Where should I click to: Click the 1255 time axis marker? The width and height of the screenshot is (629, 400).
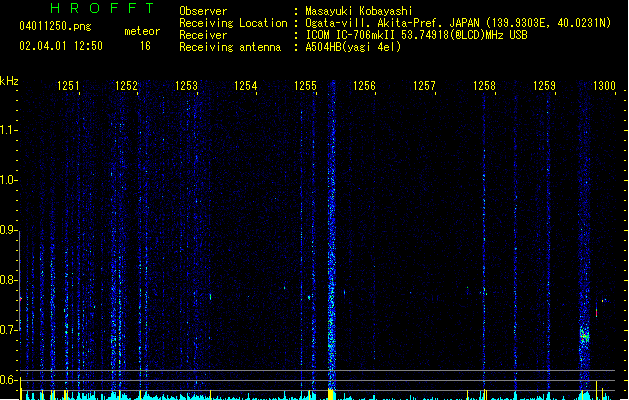click(x=305, y=86)
